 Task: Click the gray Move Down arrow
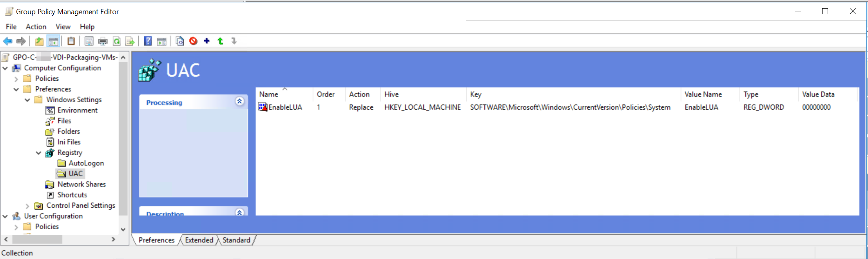(x=234, y=41)
